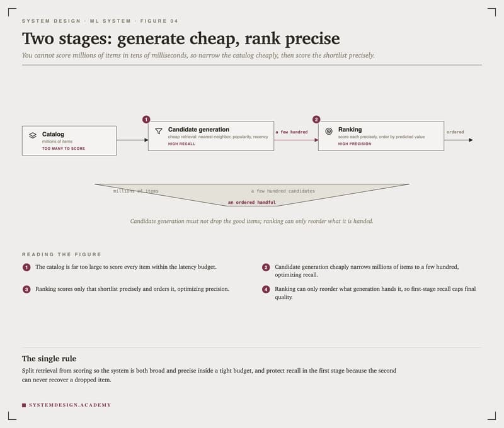Click the TOO MANY TO SCORE label
504x428 pixels.
[64, 149]
